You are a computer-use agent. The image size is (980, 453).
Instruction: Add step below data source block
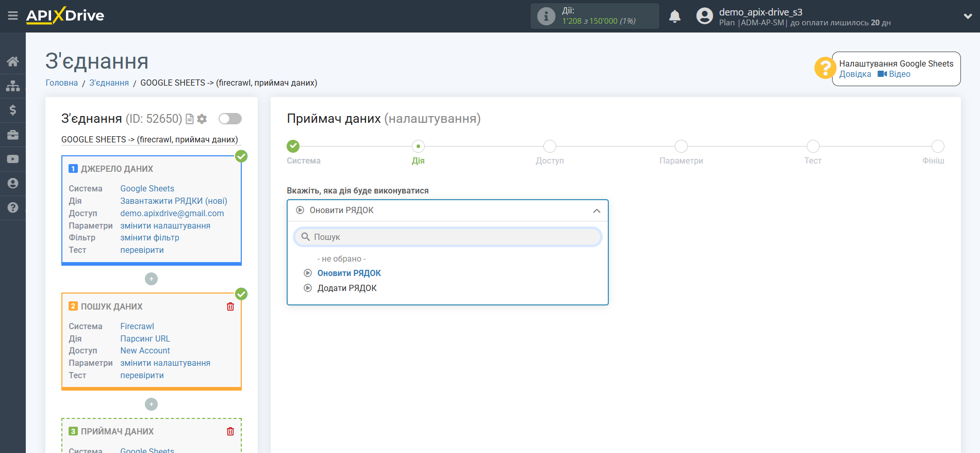(151, 279)
